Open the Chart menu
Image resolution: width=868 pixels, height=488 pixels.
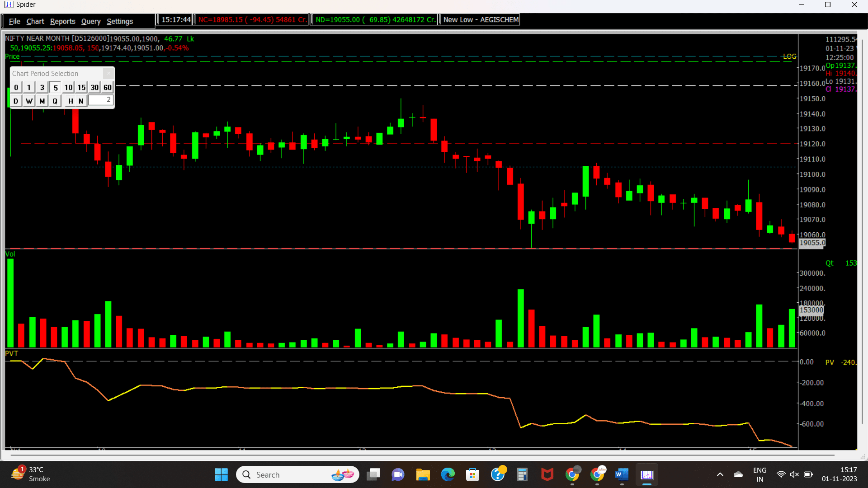(35, 21)
